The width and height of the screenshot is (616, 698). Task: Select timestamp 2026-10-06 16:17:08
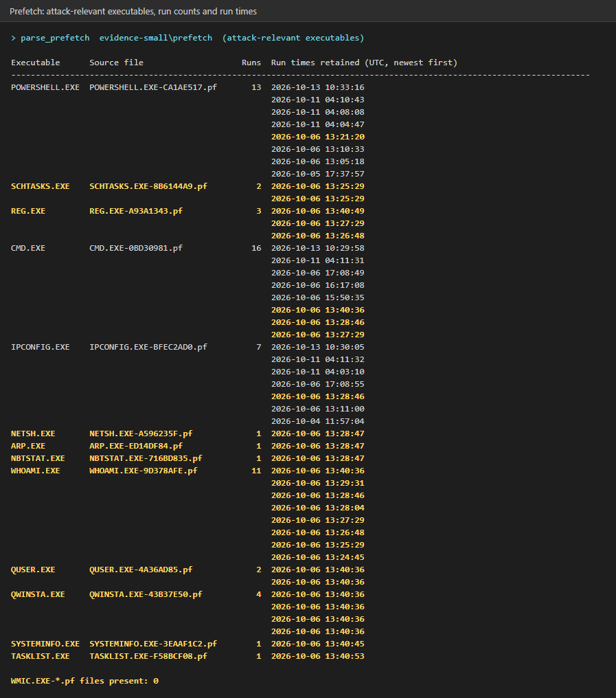(x=318, y=285)
